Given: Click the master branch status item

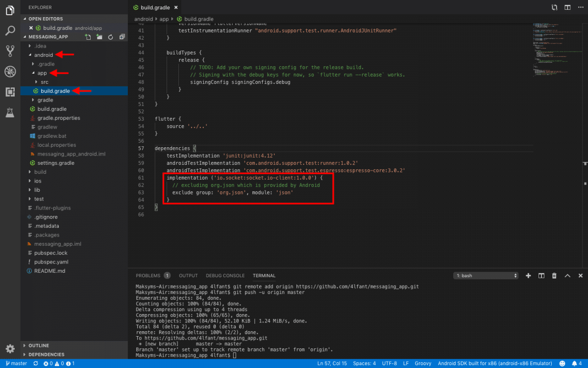Looking at the screenshot, I should coord(16,364).
